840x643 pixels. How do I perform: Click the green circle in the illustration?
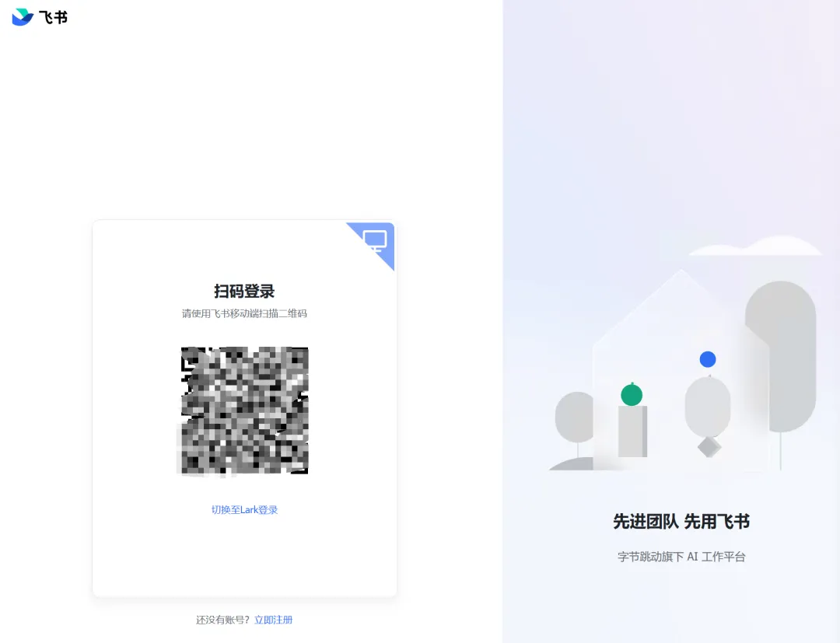632,395
